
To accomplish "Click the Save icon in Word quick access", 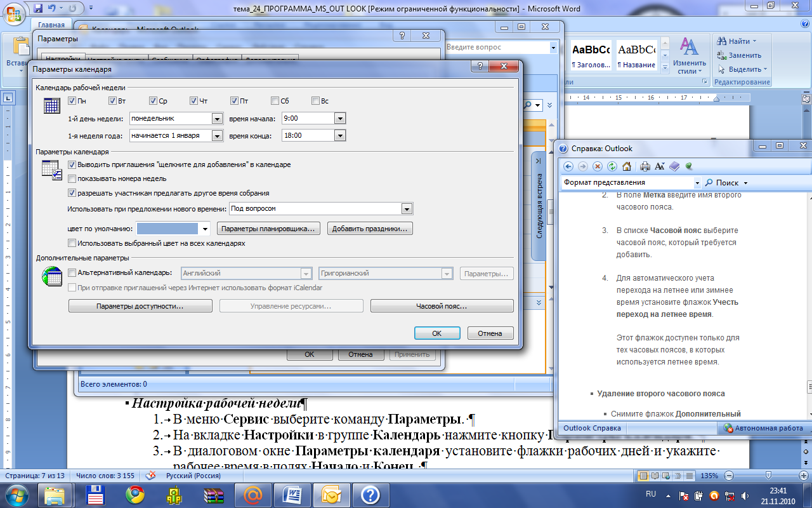I will coord(38,8).
